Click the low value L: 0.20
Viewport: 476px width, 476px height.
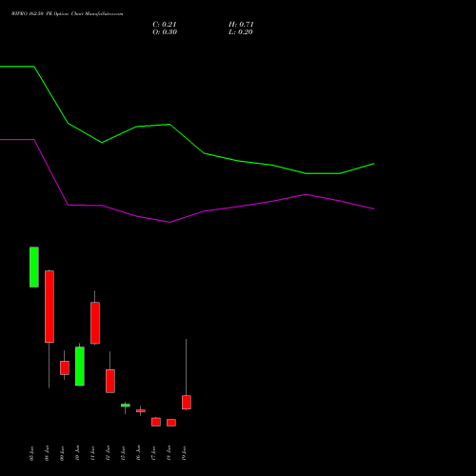pos(241,32)
